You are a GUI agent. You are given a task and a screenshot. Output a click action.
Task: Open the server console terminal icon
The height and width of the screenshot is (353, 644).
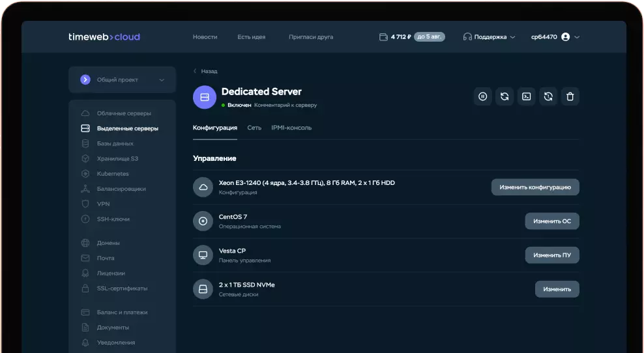(526, 96)
